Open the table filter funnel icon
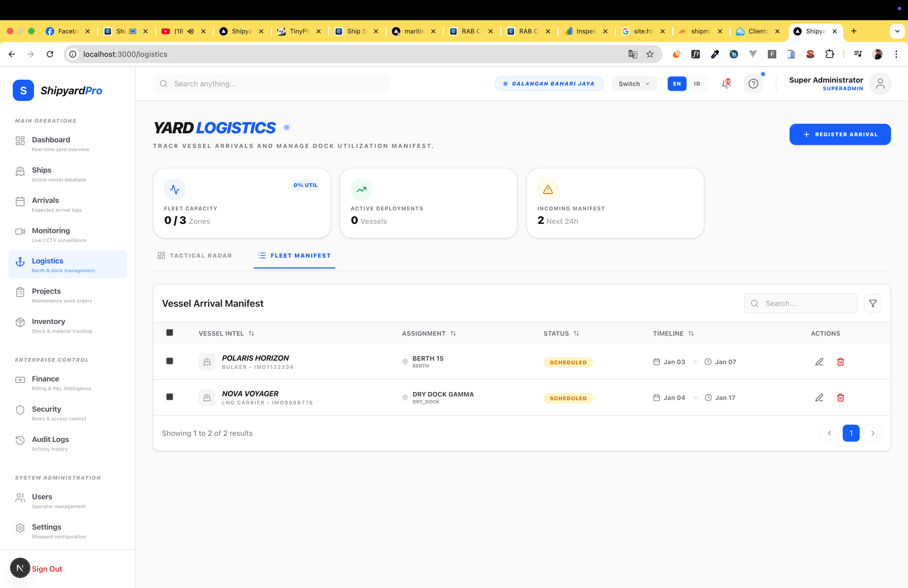The width and height of the screenshot is (908, 588). [x=872, y=303]
